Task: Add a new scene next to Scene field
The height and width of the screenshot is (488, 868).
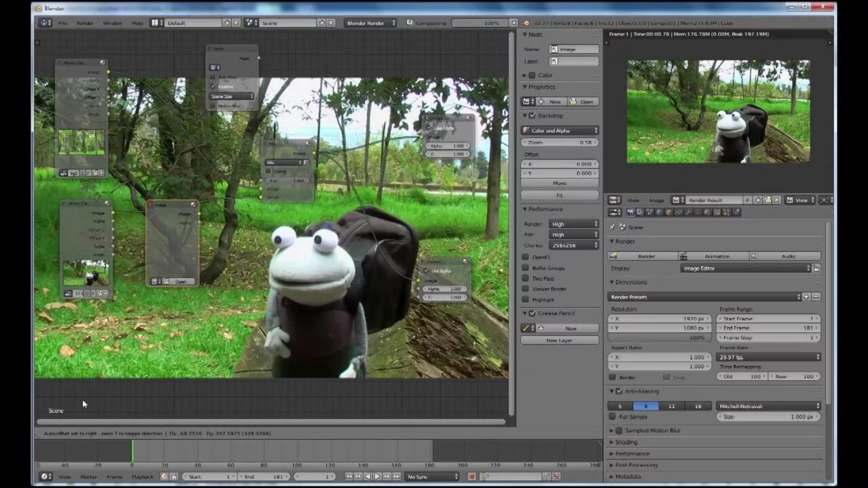Action: (x=322, y=23)
